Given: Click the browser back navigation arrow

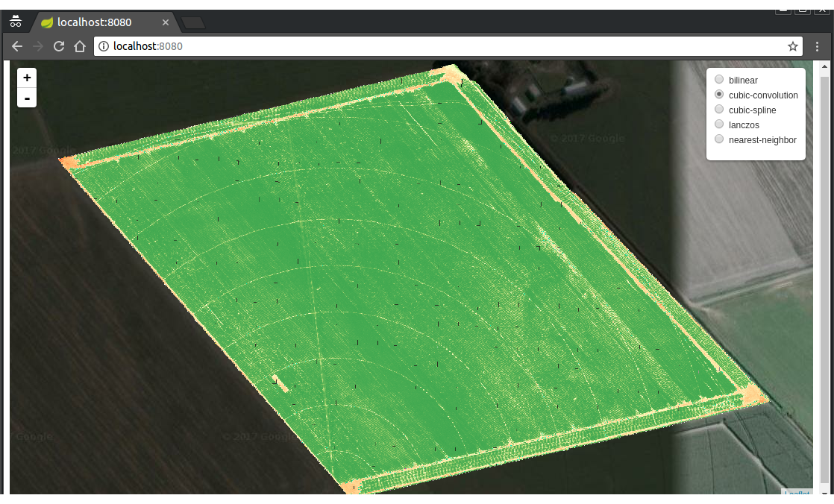Looking at the screenshot, I should [x=16, y=45].
